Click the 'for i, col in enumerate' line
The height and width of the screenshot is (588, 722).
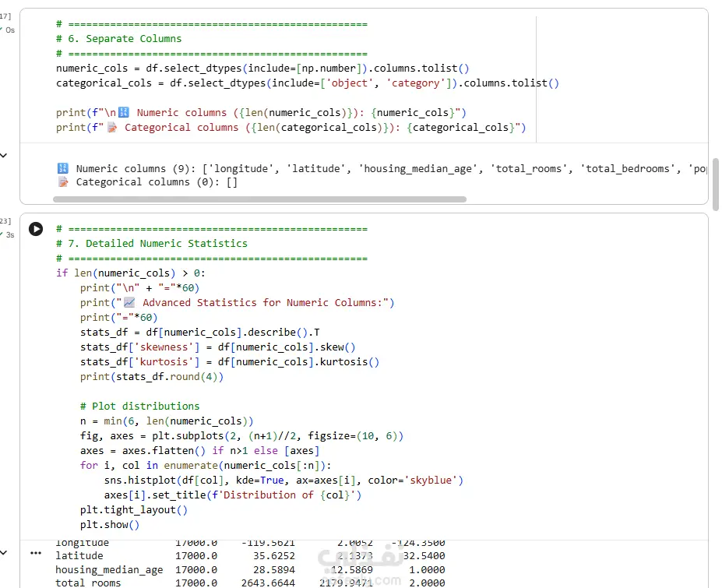tap(206, 466)
